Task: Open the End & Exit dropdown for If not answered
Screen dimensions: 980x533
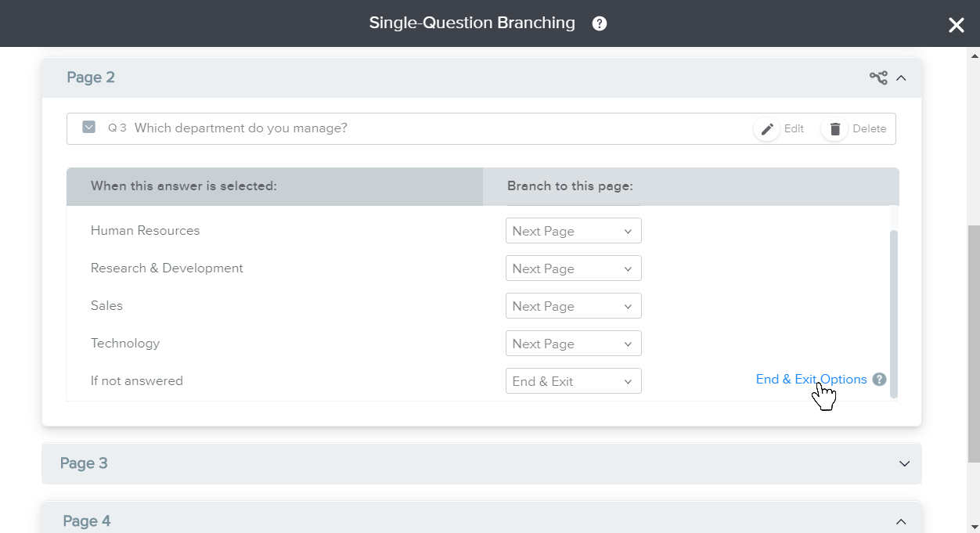Action: pos(573,381)
